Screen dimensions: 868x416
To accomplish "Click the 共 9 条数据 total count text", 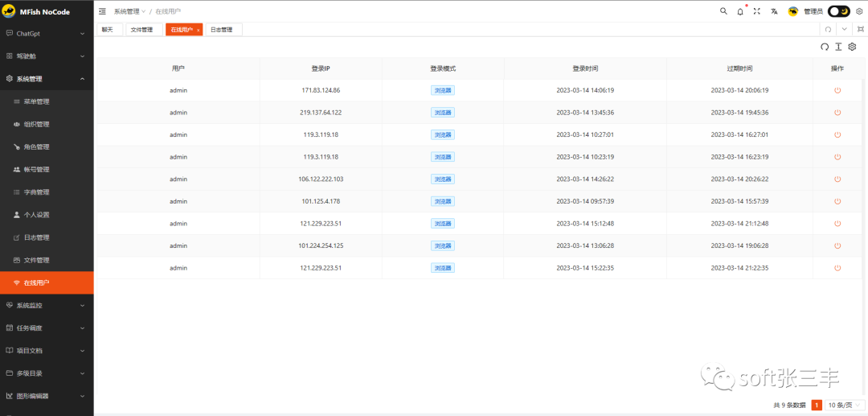I will click(789, 406).
